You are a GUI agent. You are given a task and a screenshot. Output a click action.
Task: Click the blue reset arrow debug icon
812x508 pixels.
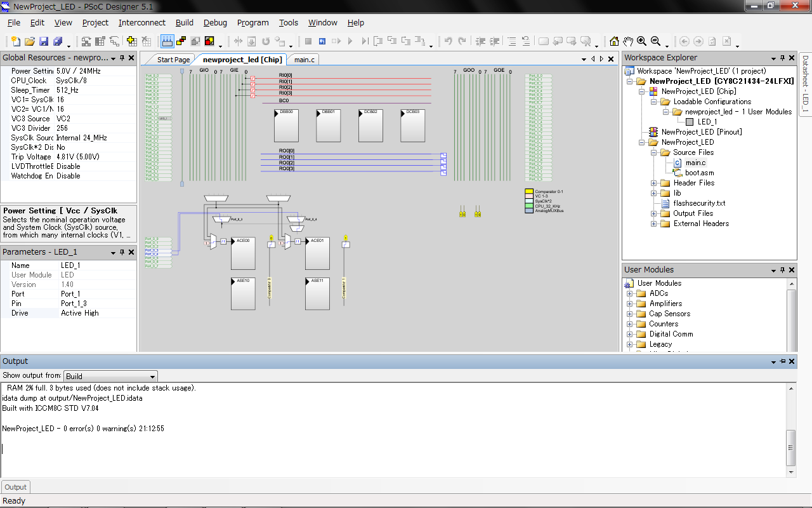(322, 41)
